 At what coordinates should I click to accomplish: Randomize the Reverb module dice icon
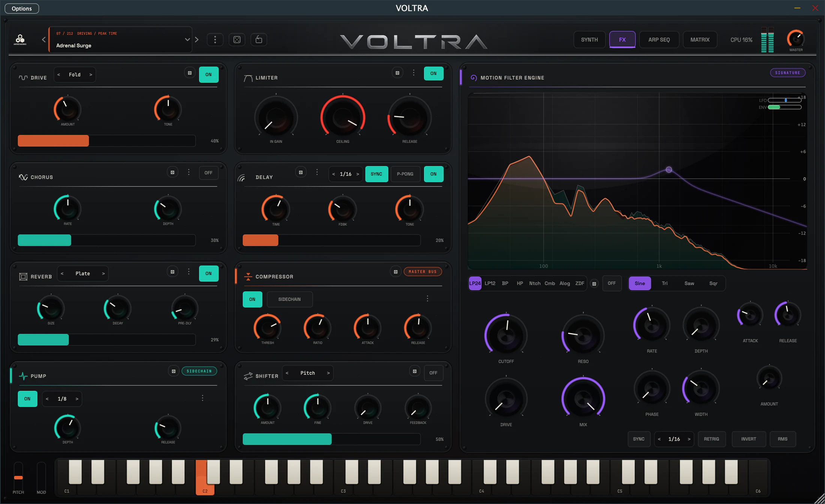(x=172, y=272)
